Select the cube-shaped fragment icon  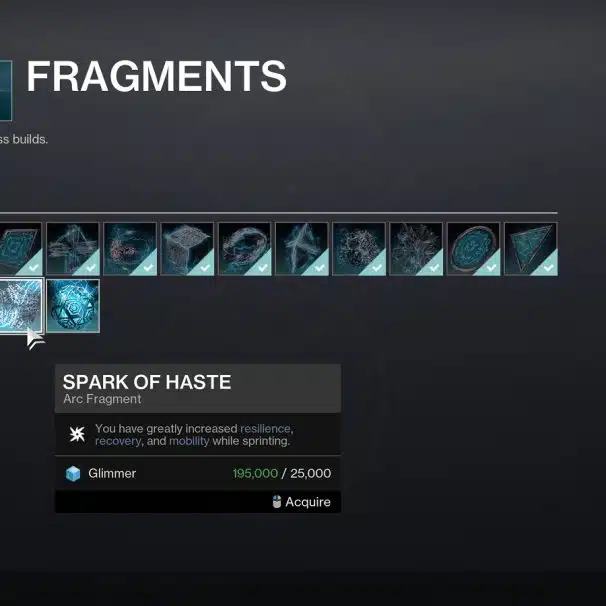click(187, 249)
